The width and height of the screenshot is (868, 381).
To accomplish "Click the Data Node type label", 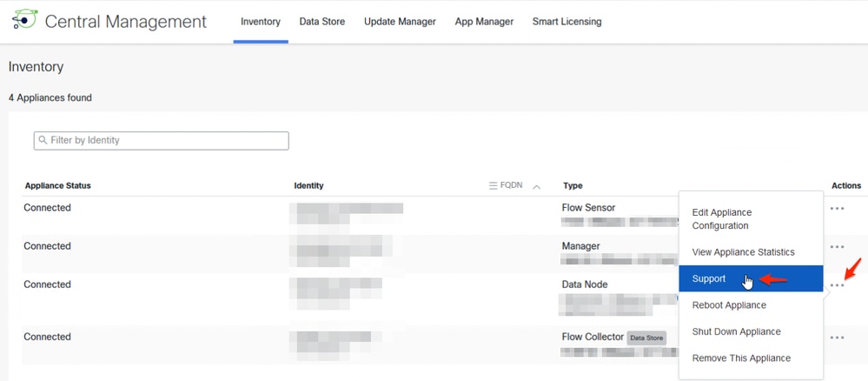I will (585, 284).
